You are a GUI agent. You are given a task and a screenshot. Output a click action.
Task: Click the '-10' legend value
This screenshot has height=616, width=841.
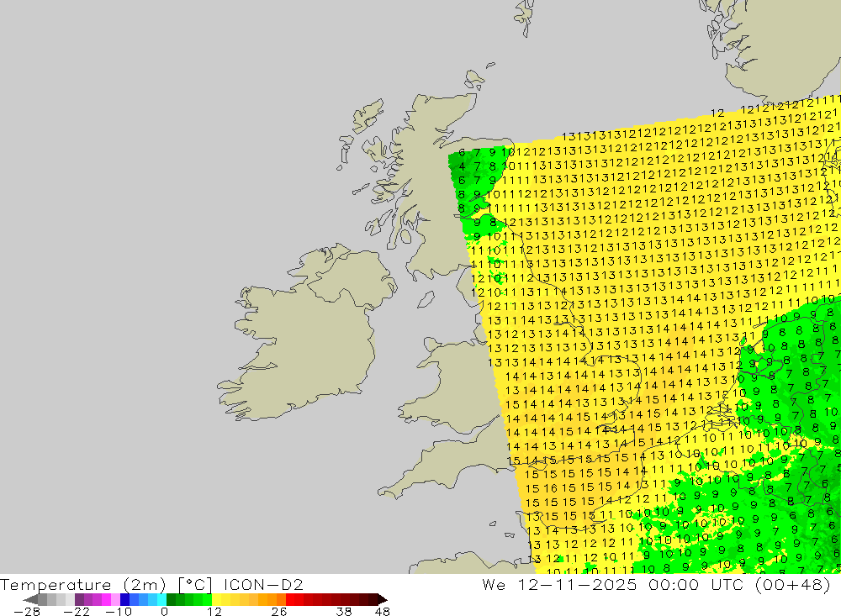tap(119, 612)
